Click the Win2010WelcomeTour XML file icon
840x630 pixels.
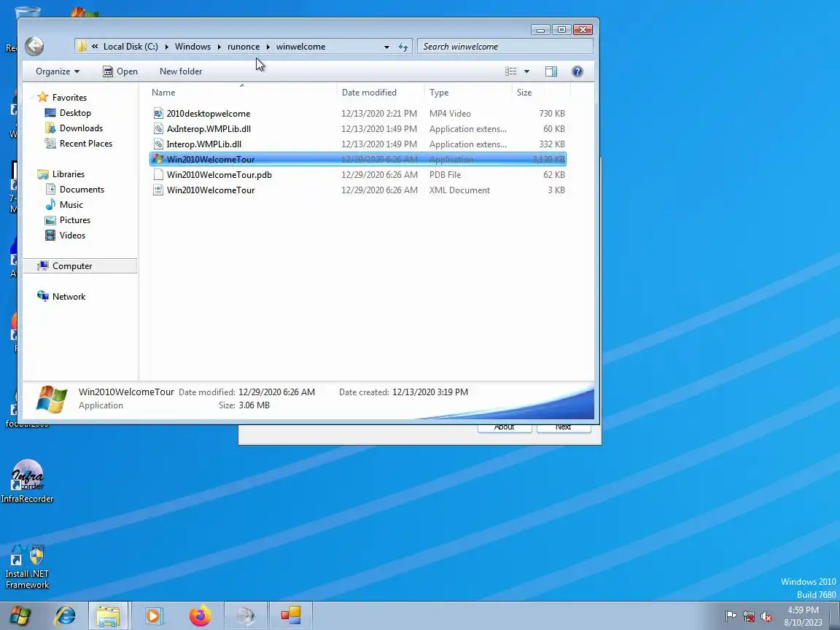click(158, 190)
